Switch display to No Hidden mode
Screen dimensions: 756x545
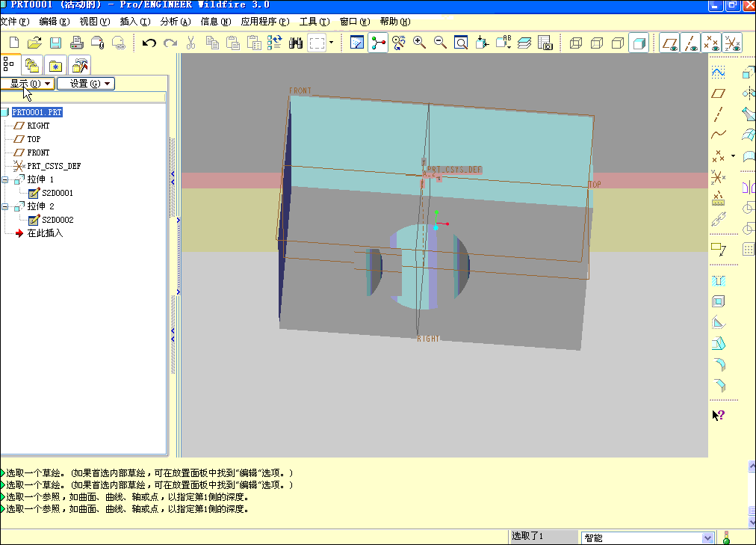click(618, 43)
